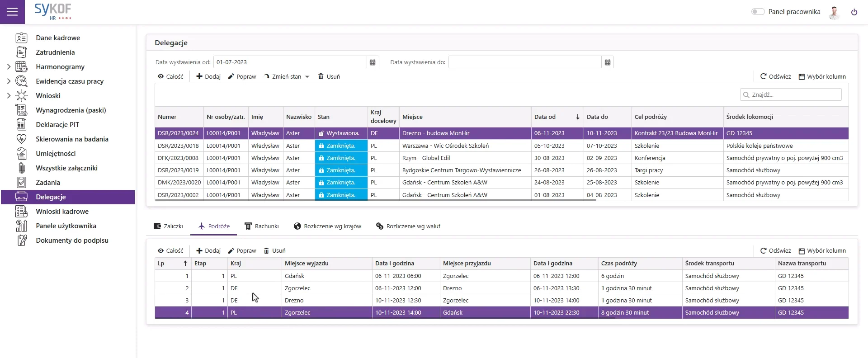Open the user avatar profile

[x=834, y=12]
